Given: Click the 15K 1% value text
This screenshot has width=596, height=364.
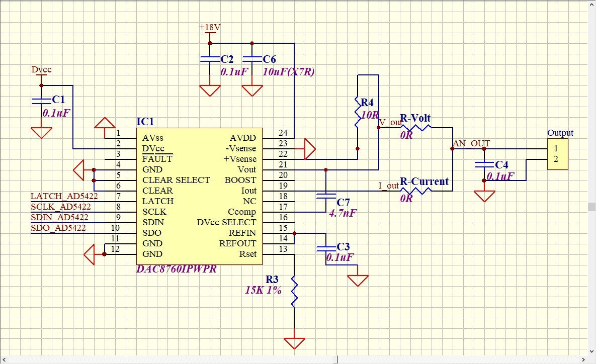Looking at the screenshot, I should 264,290.
